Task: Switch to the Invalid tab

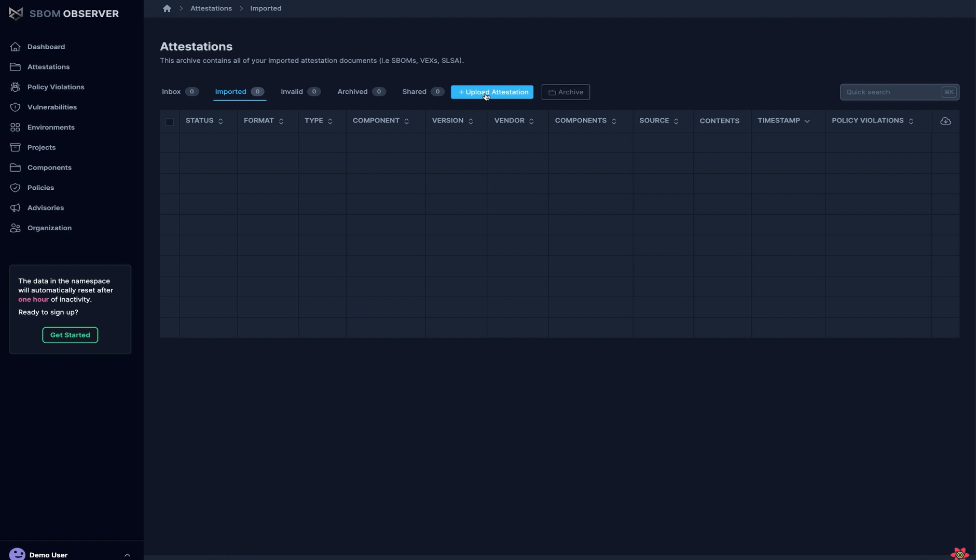Action: 300,92
